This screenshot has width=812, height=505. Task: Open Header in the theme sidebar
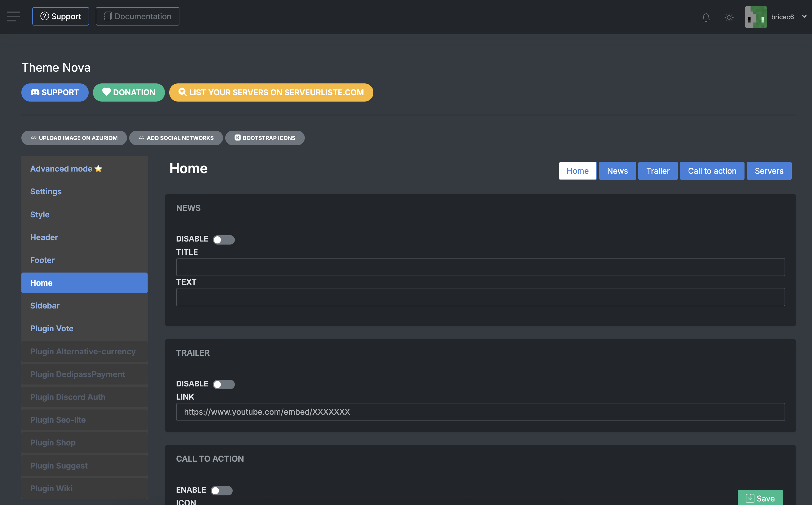coord(84,237)
